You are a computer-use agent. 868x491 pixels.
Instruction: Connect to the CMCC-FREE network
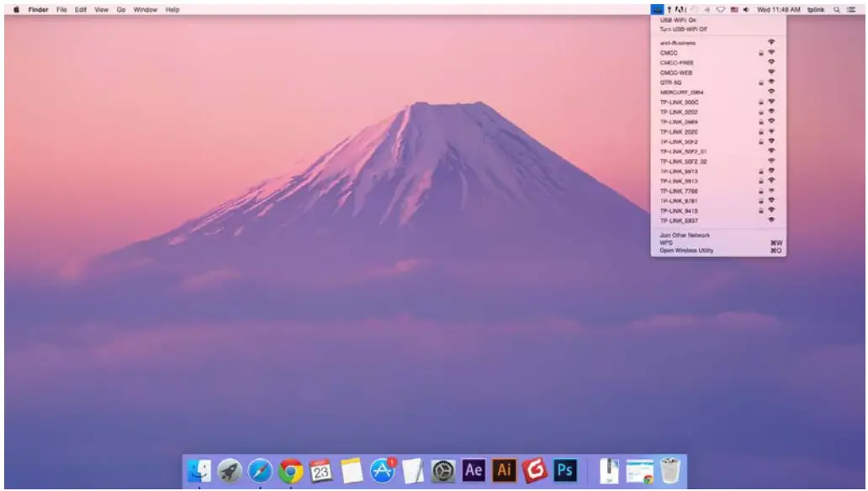coord(677,62)
